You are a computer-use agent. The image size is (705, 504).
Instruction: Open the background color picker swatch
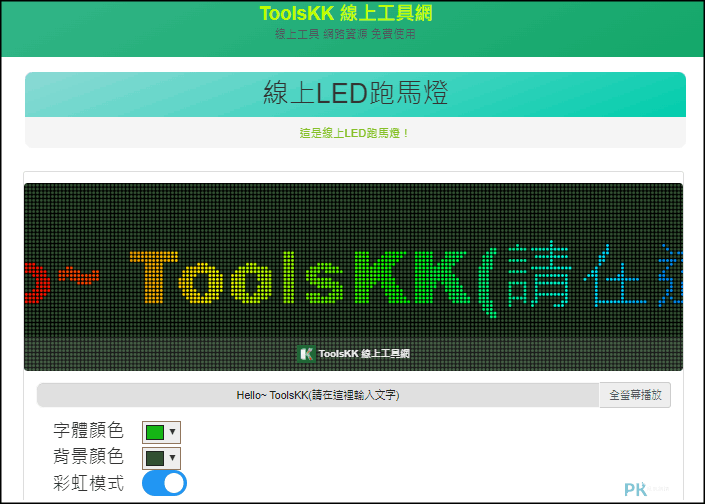[155, 458]
